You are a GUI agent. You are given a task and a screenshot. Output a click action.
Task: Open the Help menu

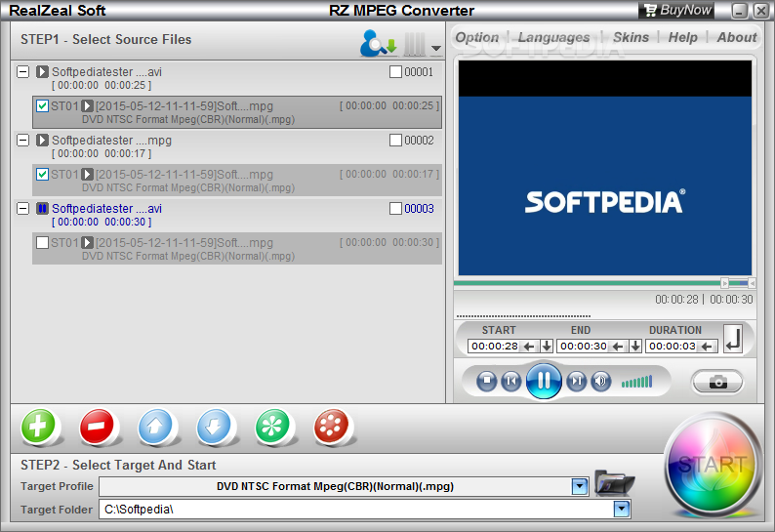coord(682,37)
